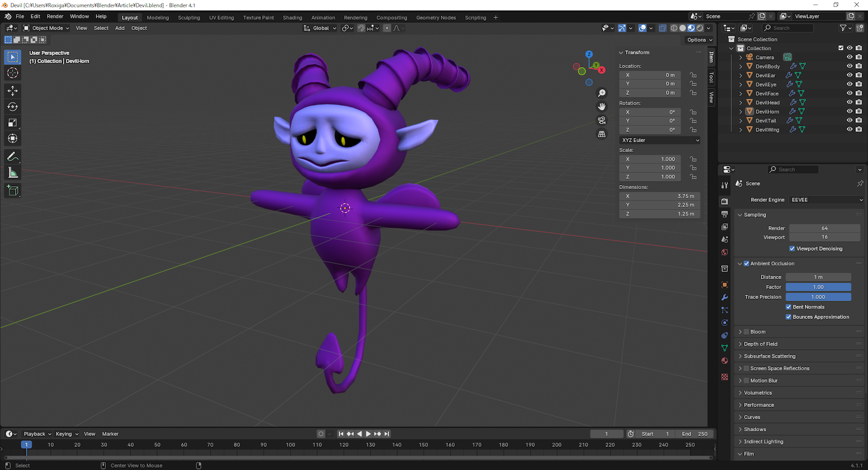The width and height of the screenshot is (868, 470).
Task: Open the Modifiers wrench properties tab
Action: pyautogui.click(x=724, y=297)
